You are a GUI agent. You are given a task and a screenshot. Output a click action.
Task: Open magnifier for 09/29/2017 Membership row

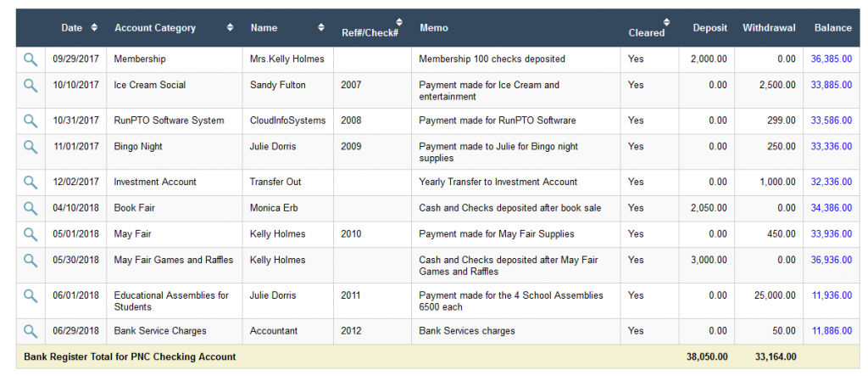(31, 59)
